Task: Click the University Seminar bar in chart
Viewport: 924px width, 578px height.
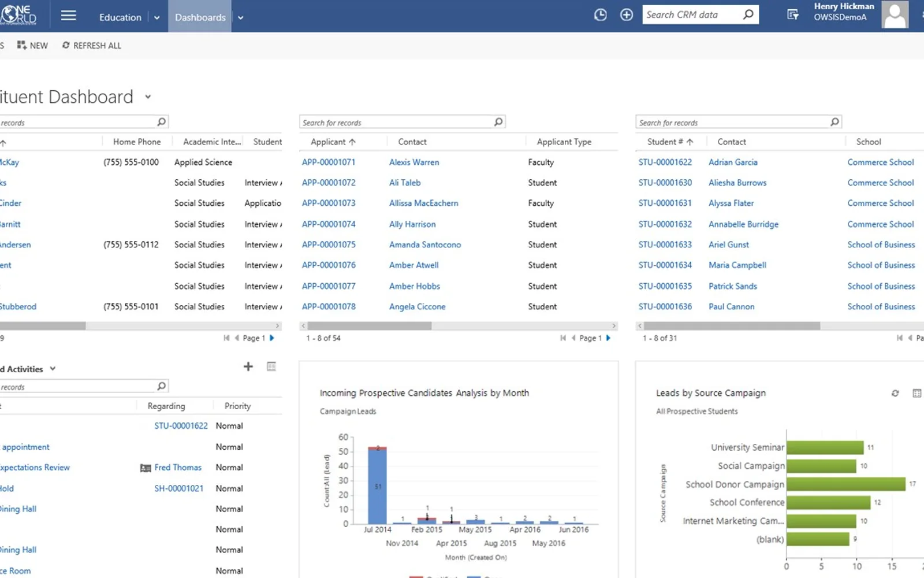Action: point(825,447)
